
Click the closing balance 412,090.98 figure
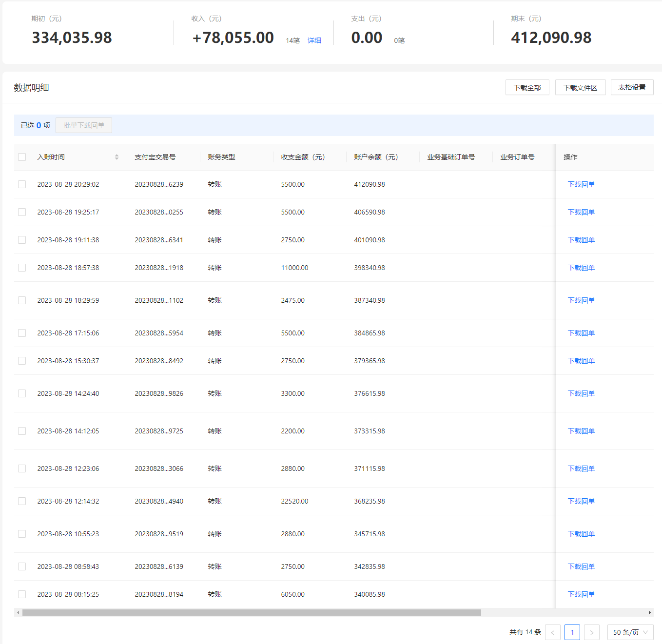pos(551,38)
